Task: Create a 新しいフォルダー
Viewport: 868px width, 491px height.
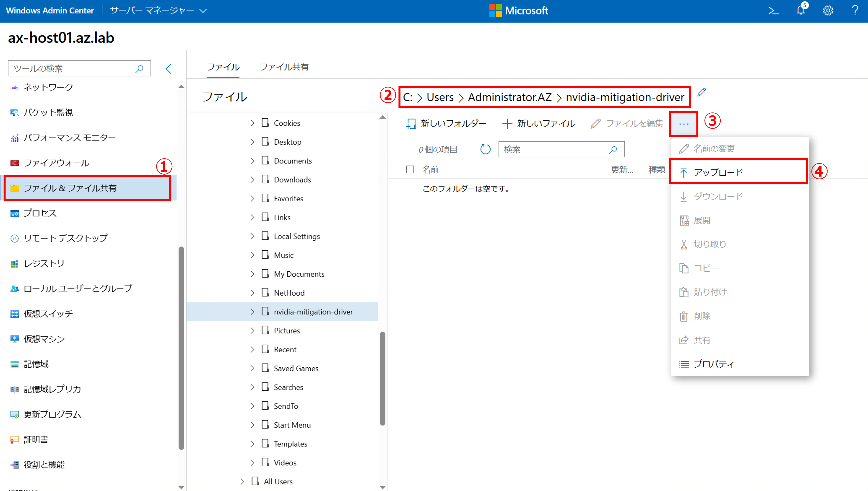Action: [446, 124]
